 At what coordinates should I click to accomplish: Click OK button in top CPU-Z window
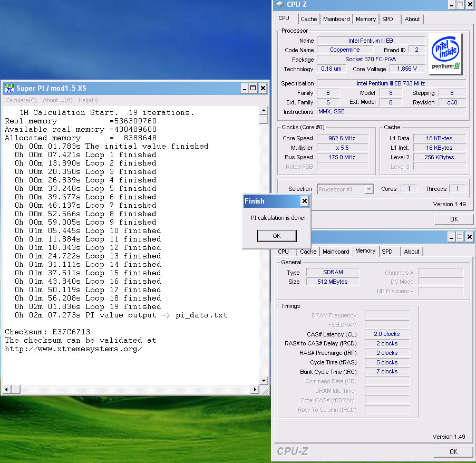[x=454, y=219]
